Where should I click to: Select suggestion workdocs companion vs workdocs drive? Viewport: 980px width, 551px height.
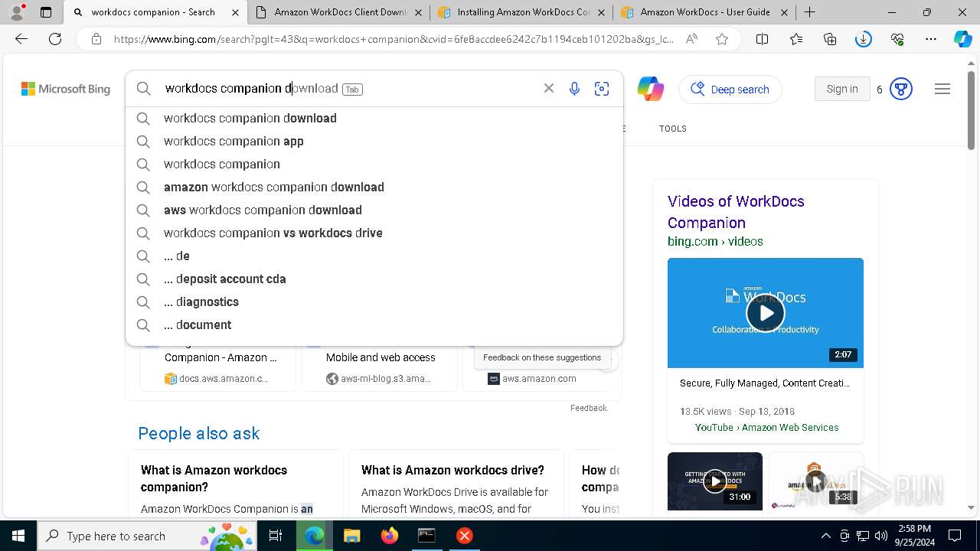pyautogui.click(x=374, y=233)
